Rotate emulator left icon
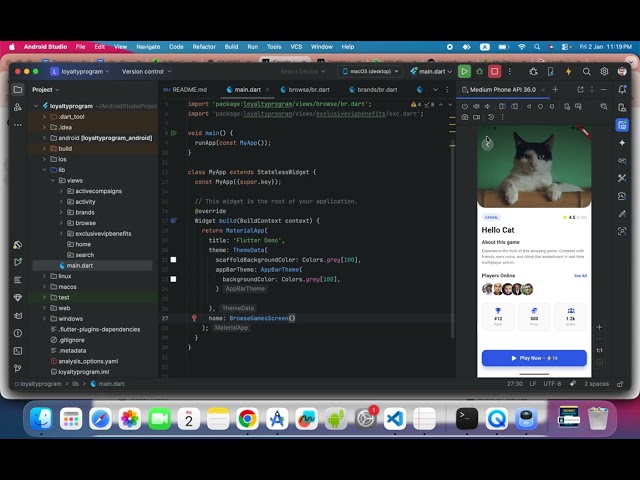 tap(502, 107)
